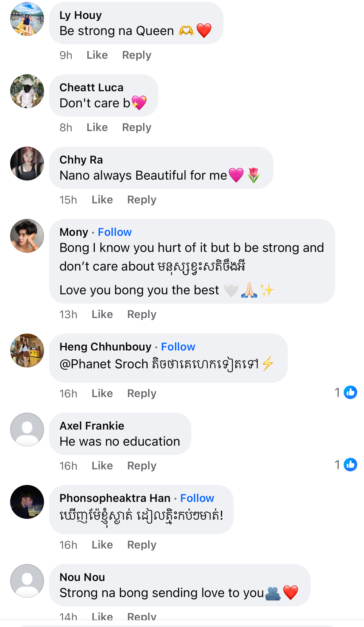The image size is (364, 627).
Task: Reply to Cheatt Luca's comment
Action: click(x=137, y=127)
